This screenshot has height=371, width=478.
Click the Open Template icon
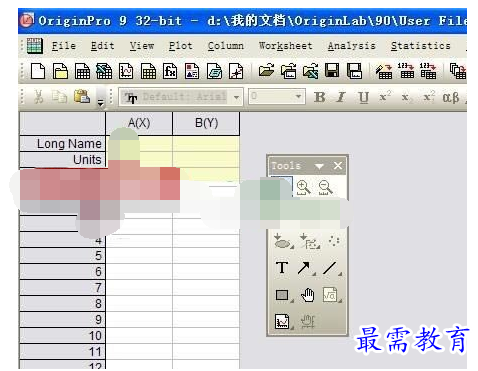click(288, 71)
